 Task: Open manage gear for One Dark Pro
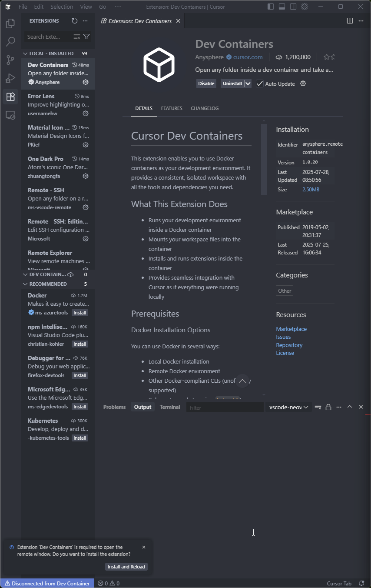pos(86,176)
